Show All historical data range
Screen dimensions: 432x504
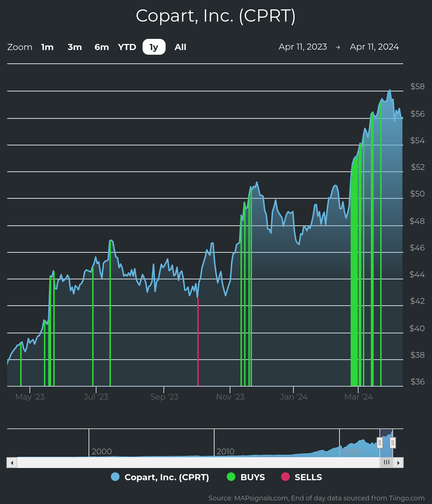(180, 47)
